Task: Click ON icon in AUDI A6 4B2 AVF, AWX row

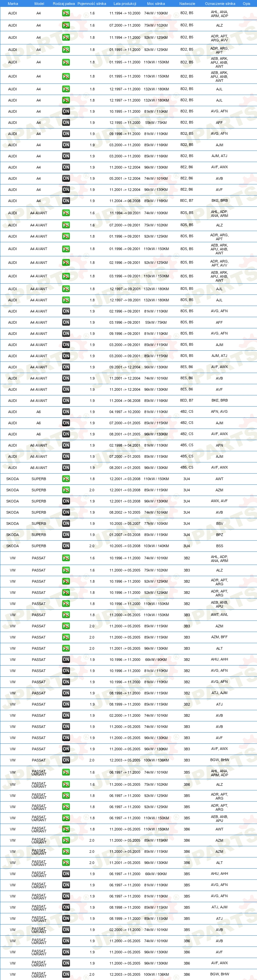Action: (66, 434)
